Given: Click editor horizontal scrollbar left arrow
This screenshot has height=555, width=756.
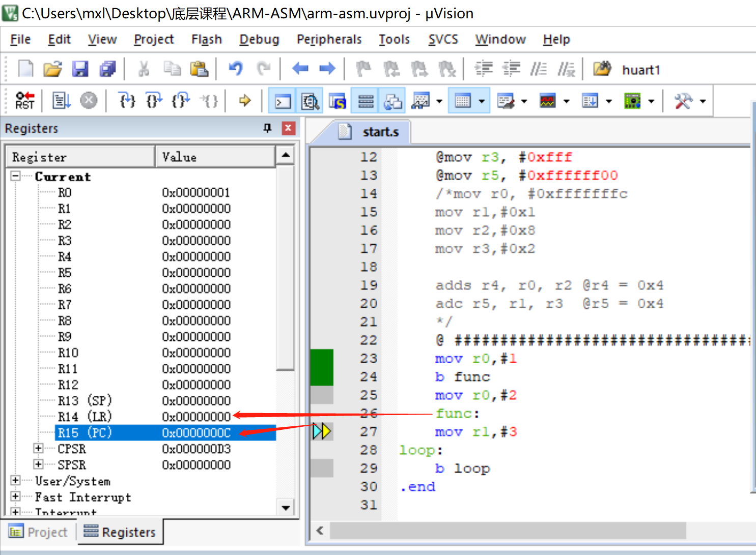Looking at the screenshot, I should tap(320, 531).
